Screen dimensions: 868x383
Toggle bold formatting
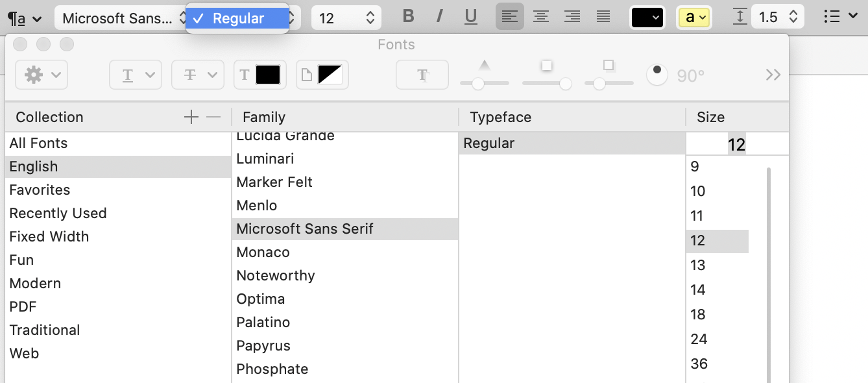coord(408,17)
